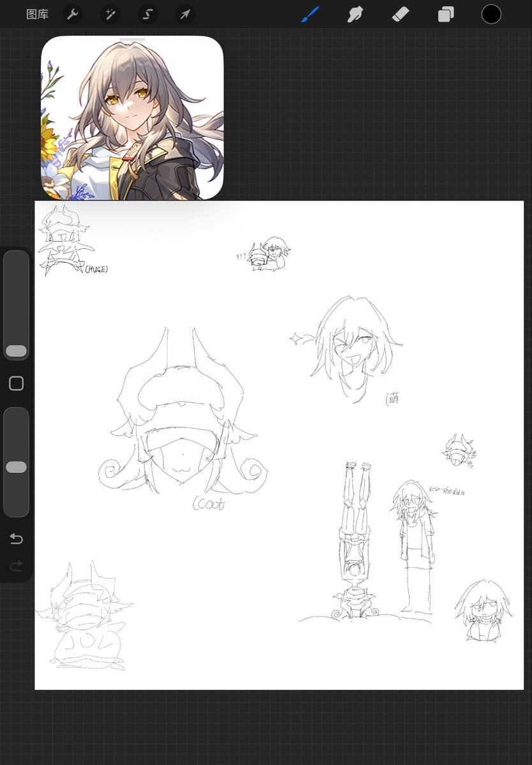Viewport: 532px width, 765px height.
Task: Open the Actions wrench menu
Action: click(x=73, y=14)
